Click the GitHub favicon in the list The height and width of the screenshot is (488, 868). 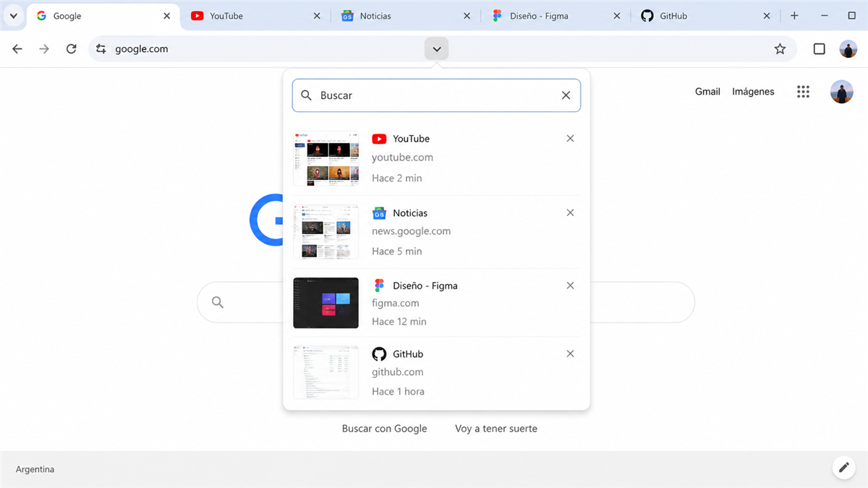[379, 354]
